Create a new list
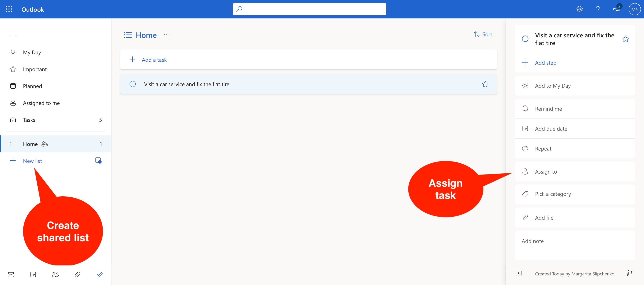 coord(32,161)
